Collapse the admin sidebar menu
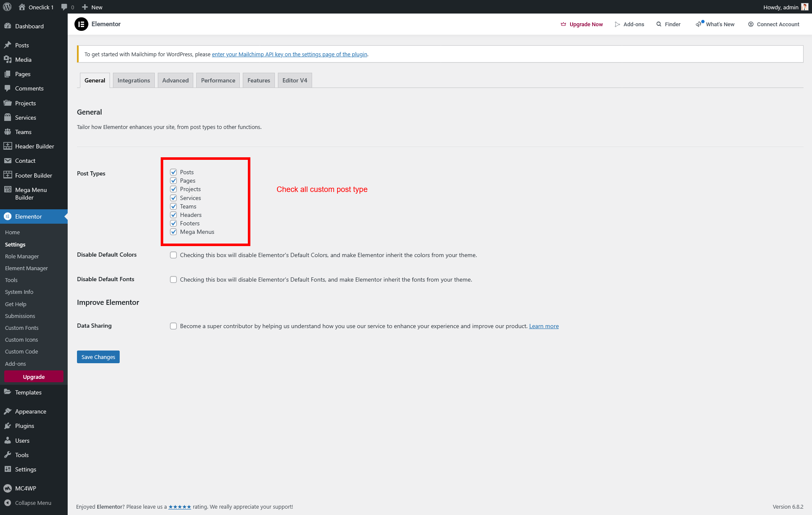 pos(28,503)
